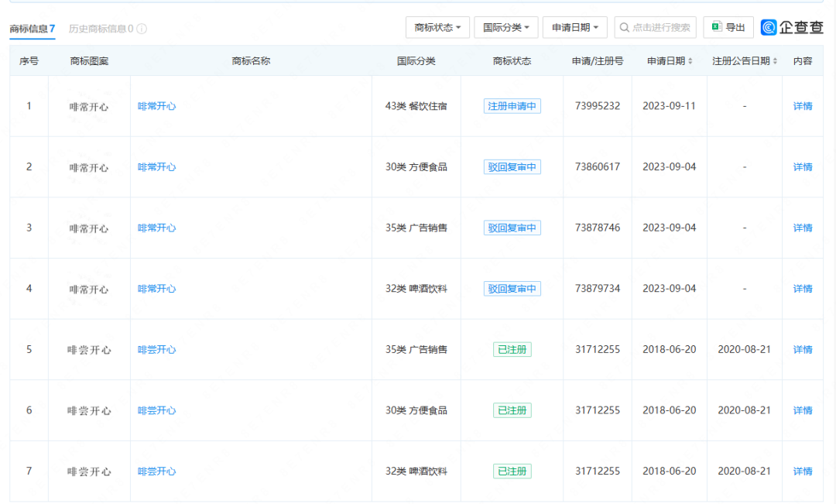Click trademark image in row 1

point(89,107)
